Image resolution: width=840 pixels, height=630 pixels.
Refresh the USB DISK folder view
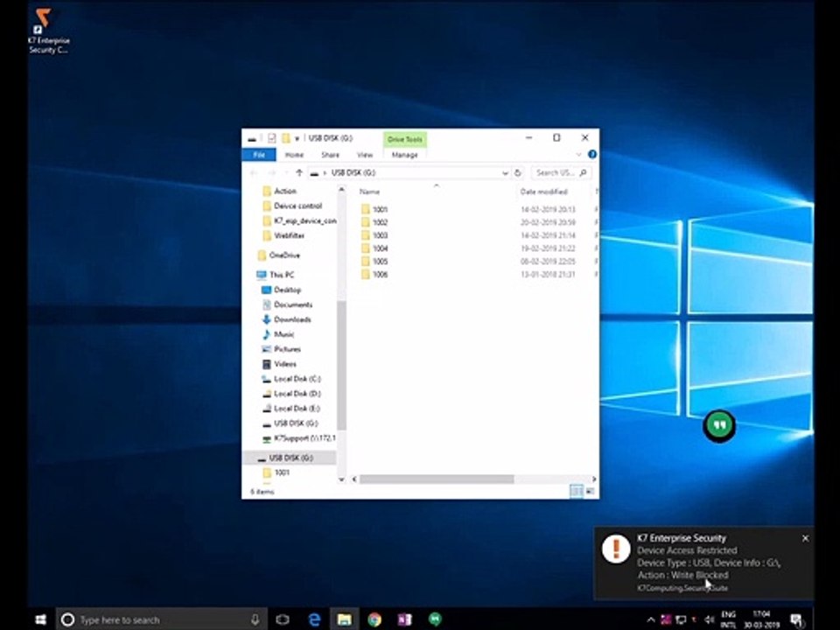point(517,172)
